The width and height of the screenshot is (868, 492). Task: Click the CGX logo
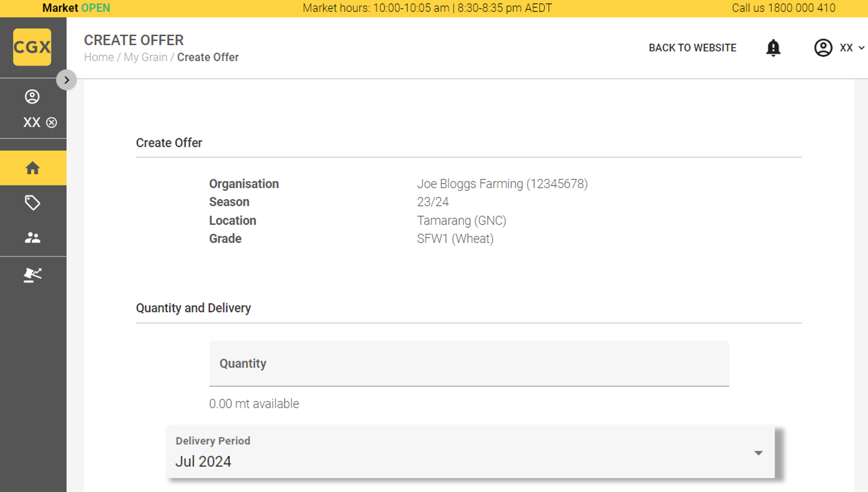(32, 47)
